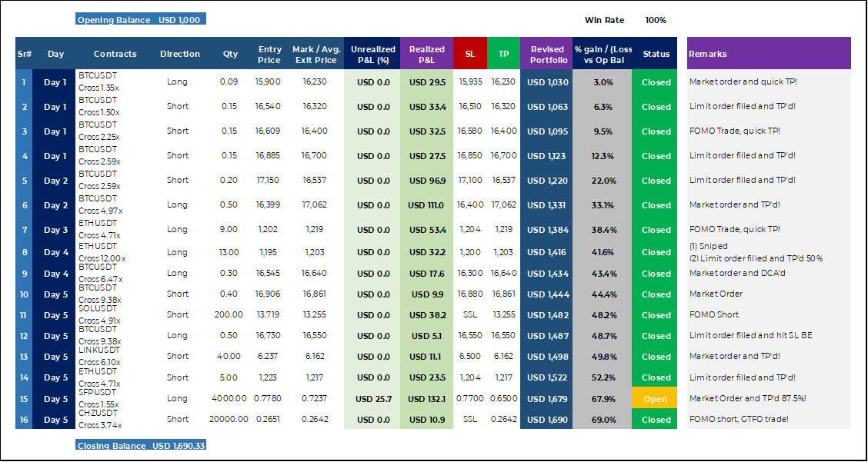Click the Contracts column header
The image size is (868, 462).
[x=115, y=54]
